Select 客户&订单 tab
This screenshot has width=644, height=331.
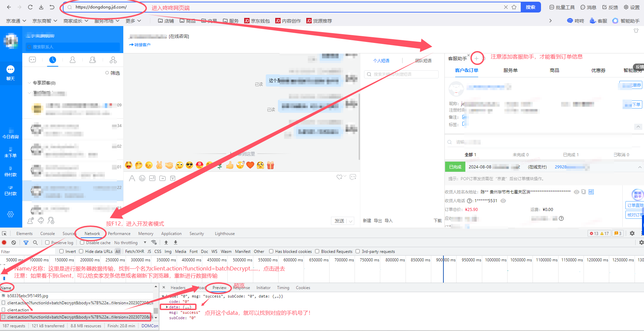click(x=466, y=70)
